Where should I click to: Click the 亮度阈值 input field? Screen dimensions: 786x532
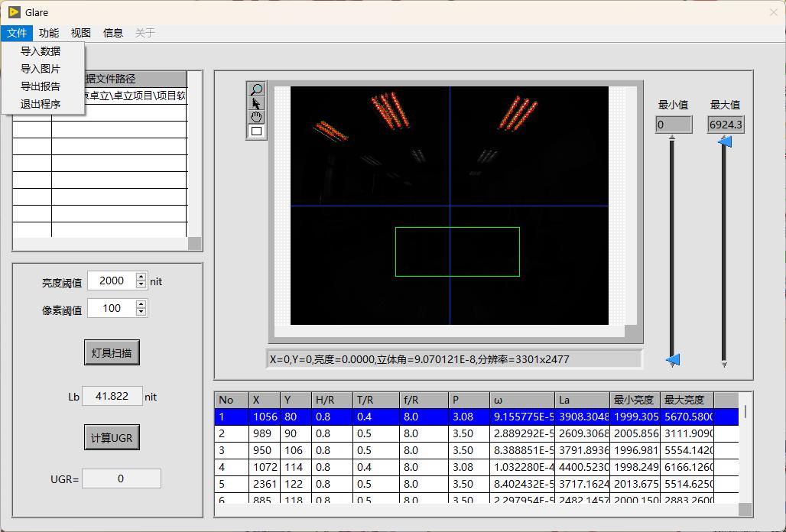[111, 281]
